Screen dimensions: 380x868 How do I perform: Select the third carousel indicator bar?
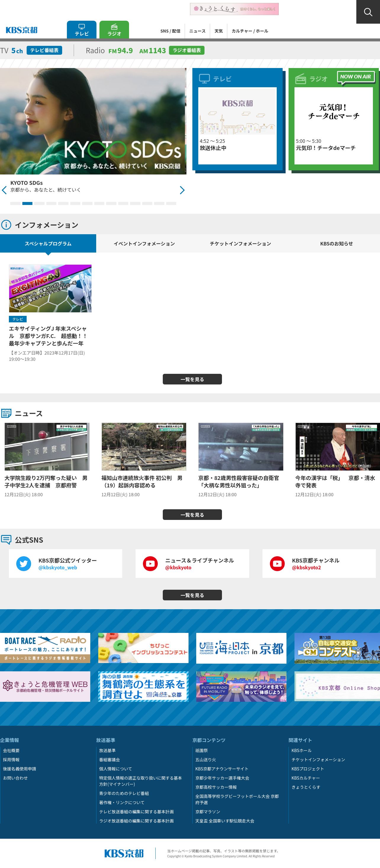coord(39,203)
